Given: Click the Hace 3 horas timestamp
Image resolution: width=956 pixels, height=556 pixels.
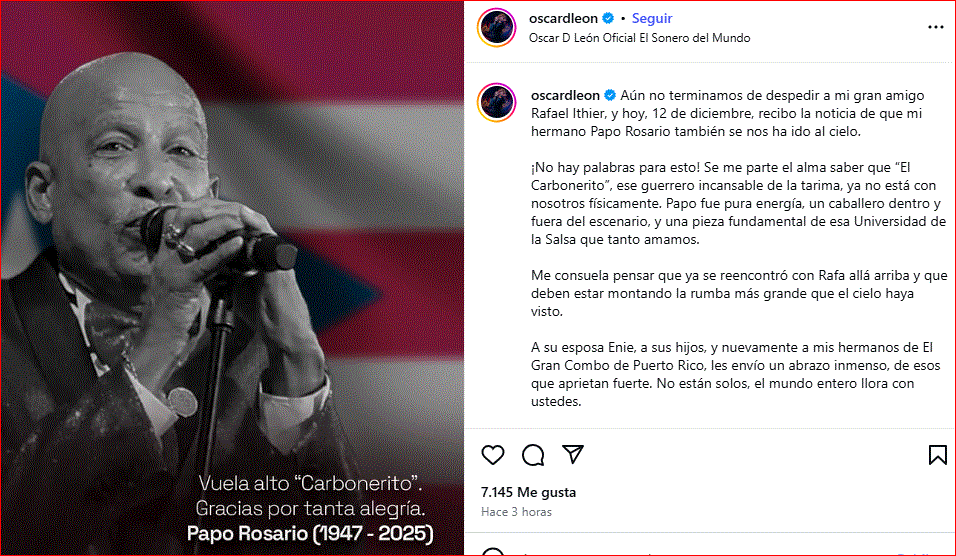Looking at the screenshot, I should pyautogui.click(x=516, y=512).
